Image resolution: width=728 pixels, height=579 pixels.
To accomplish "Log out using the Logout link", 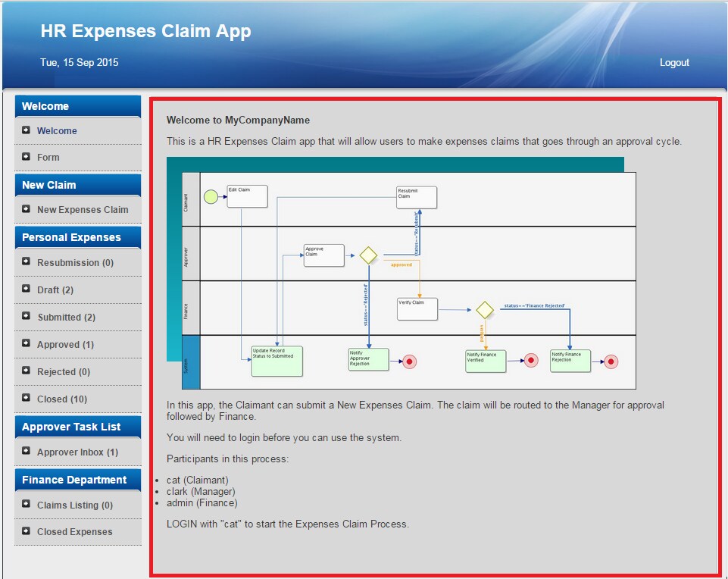I will click(x=674, y=63).
